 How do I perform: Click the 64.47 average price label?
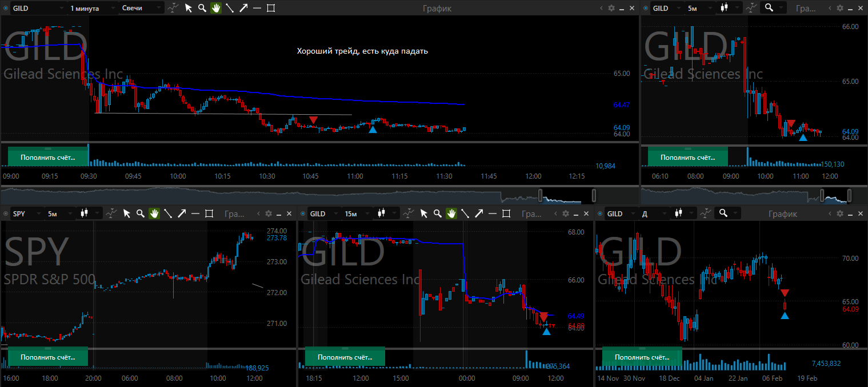point(622,105)
